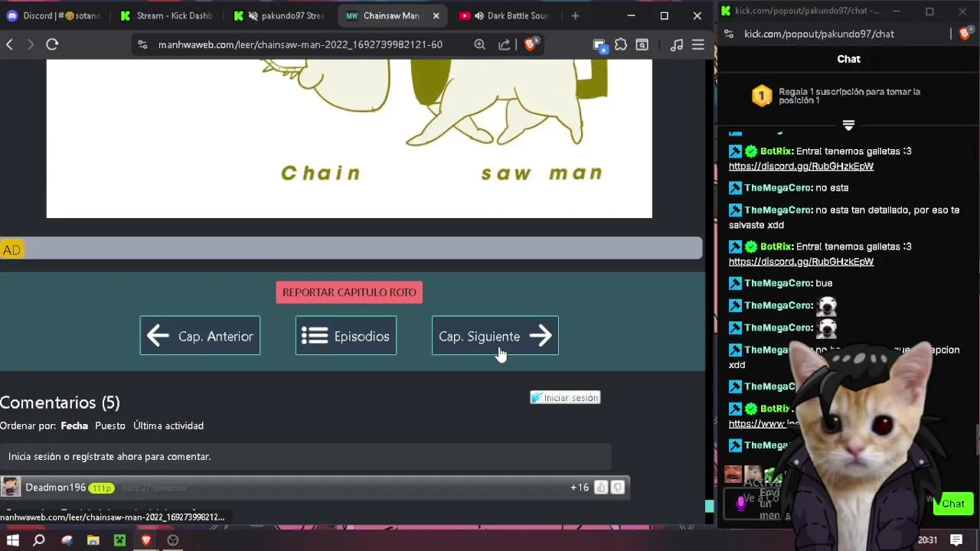Downvote Deadmon196's comment

(x=618, y=487)
